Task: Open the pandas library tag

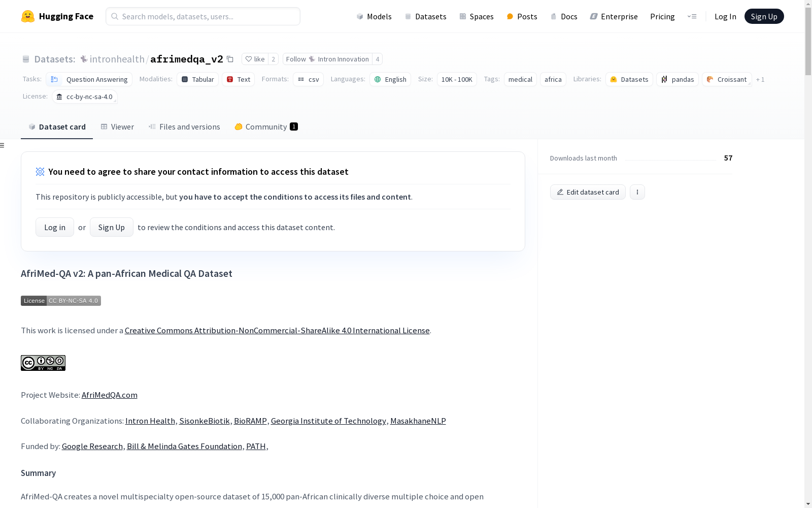Action: pos(678,79)
